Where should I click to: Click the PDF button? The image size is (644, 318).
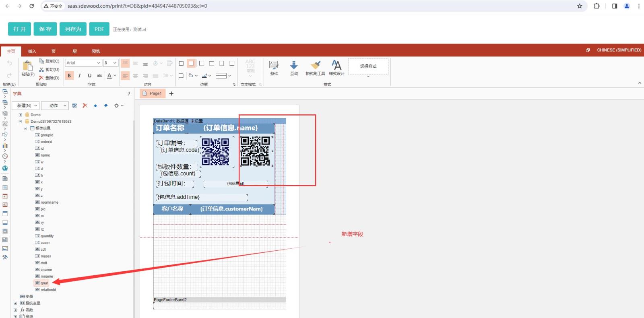pos(99,29)
